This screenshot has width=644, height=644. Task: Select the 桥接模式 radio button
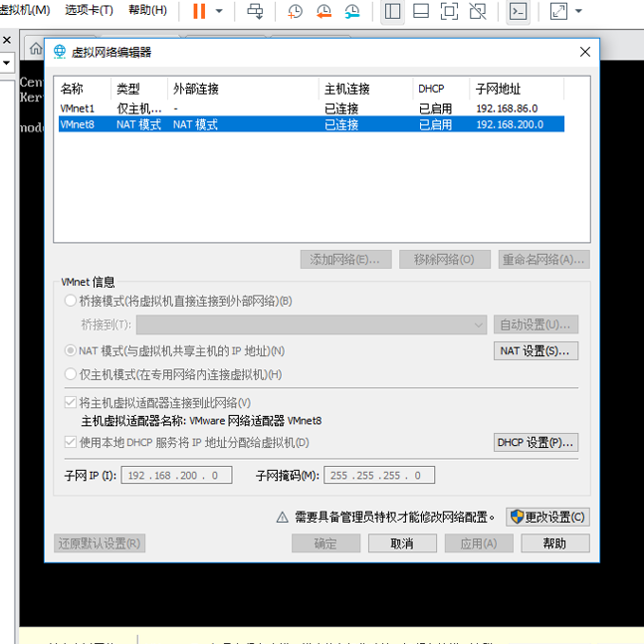click(x=71, y=301)
